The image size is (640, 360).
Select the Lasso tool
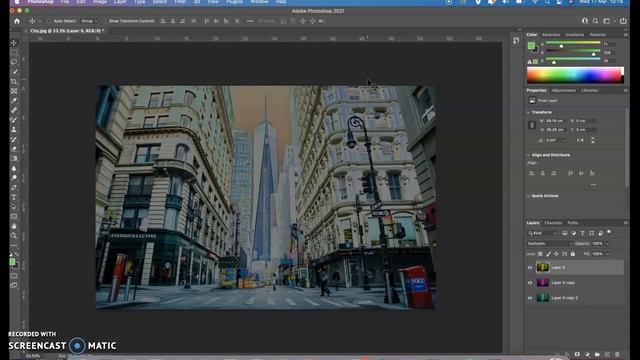click(14, 62)
